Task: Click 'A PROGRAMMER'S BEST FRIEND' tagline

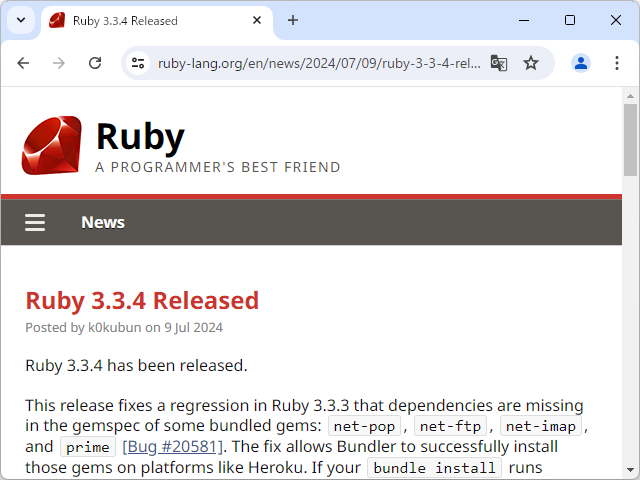Action: [x=218, y=167]
